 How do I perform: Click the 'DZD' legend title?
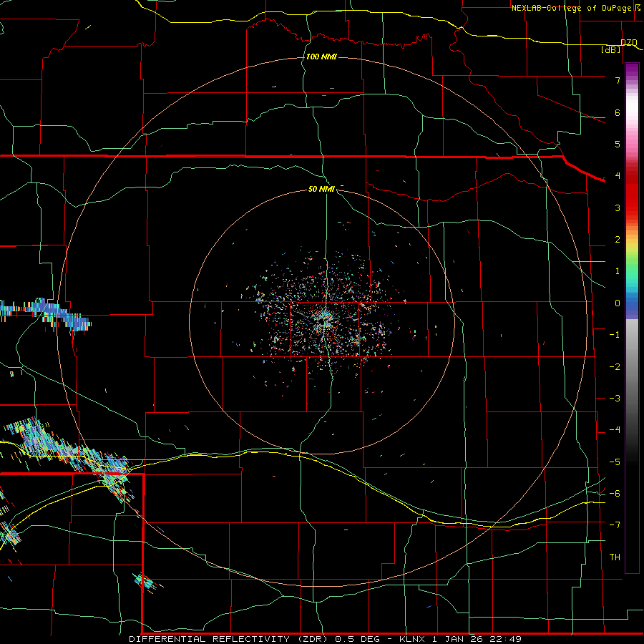(x=628, y=43)
